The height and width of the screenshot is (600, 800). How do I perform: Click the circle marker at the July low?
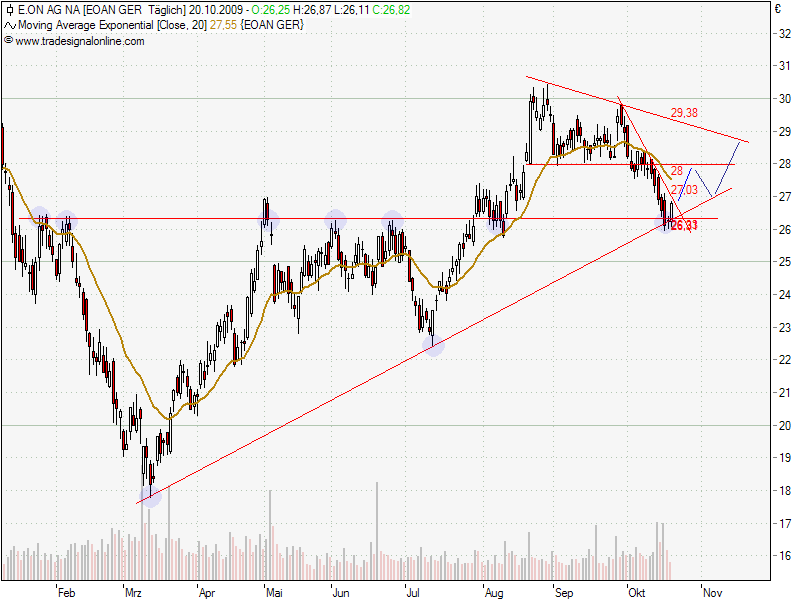pos(432,345)
